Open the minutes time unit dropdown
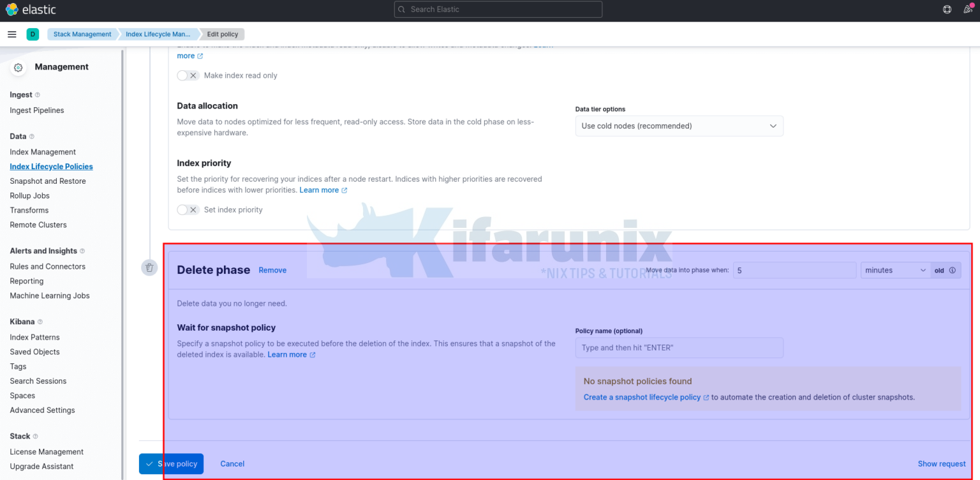980x480 pixels. coord(895,270)
